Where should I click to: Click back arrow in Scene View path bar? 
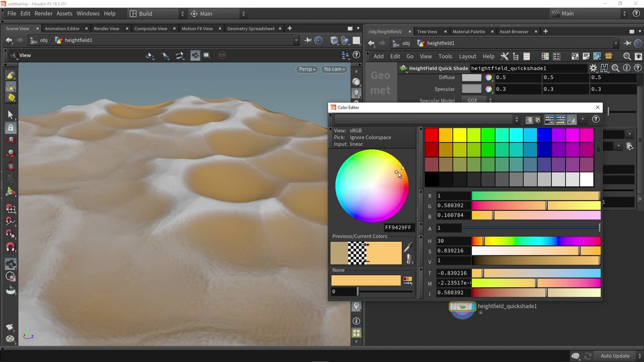(x=9, y=40)
